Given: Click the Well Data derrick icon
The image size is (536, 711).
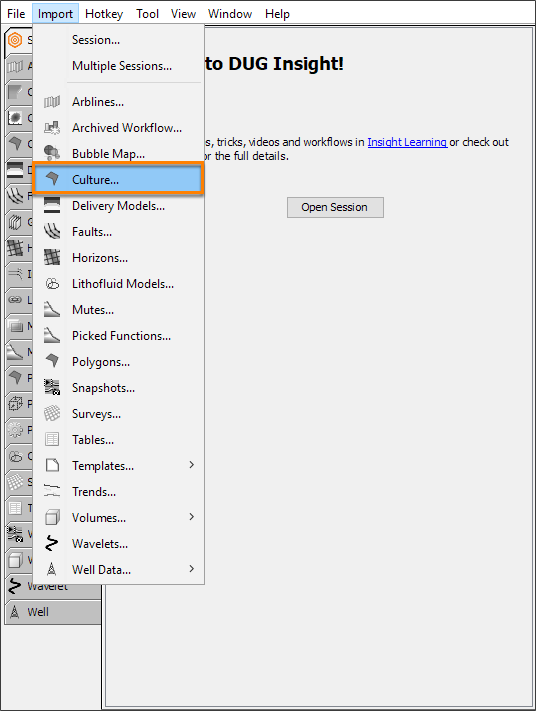Looking at the screenshot, I should click(x=52, y=569).
